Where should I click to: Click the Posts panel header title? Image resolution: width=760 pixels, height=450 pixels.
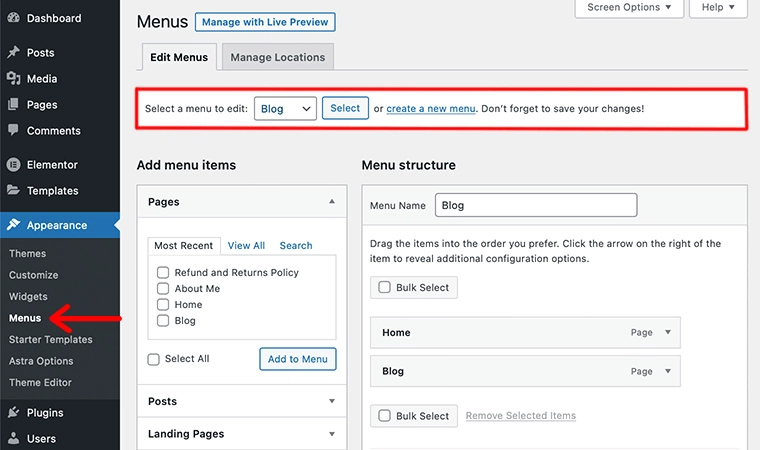162,401
